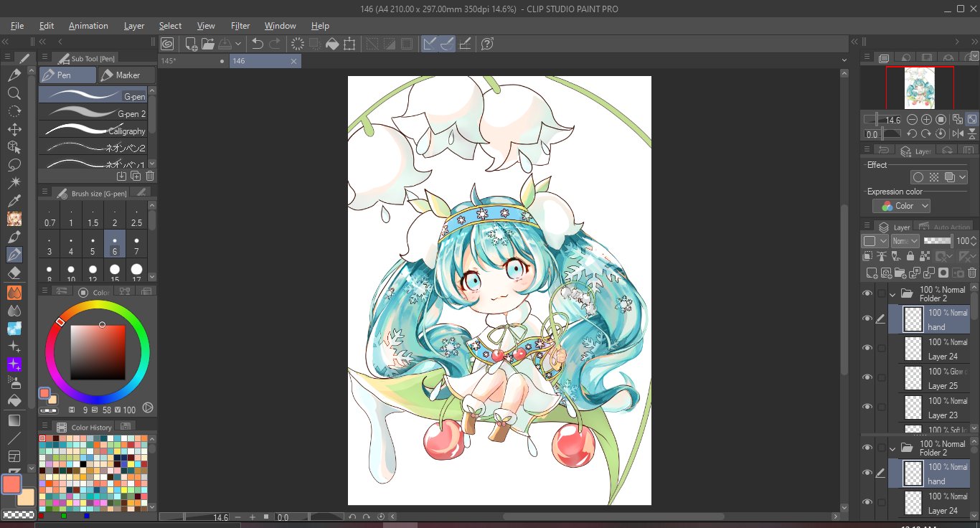Select the Calligraphy brush
The image size is (980, 528).
point(93,130)
